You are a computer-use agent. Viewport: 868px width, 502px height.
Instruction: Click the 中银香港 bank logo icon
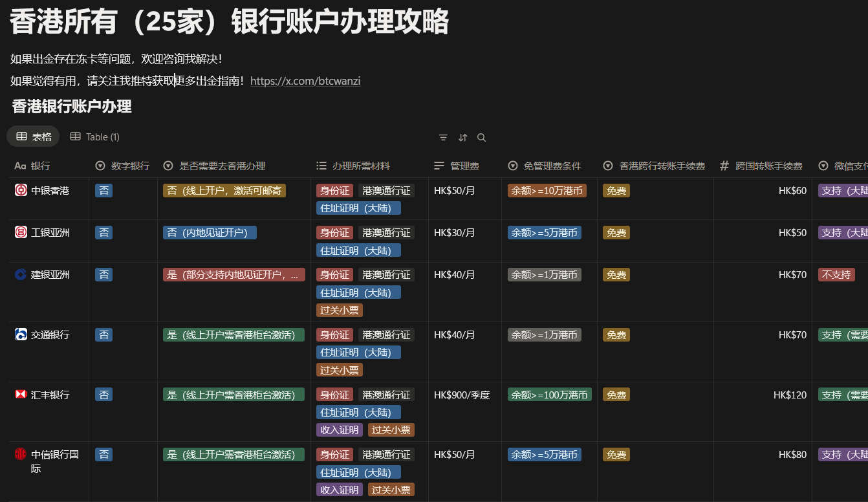[x=21, y=190]
